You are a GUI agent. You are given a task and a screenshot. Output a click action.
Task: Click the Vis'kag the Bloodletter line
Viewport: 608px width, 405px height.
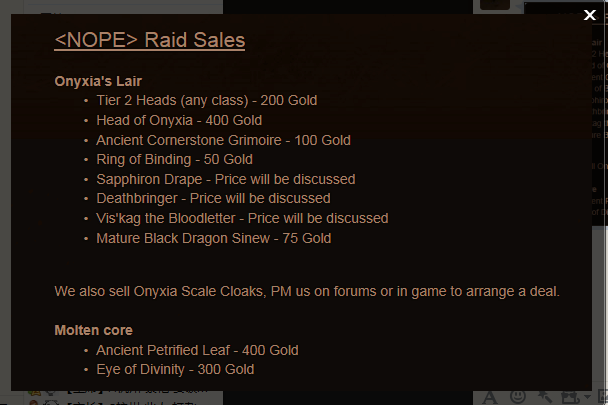pos(242,218)
